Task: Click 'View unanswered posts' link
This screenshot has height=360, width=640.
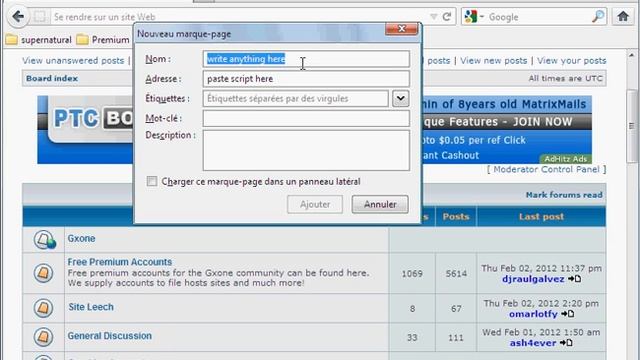Action: (x=73, y=60)
